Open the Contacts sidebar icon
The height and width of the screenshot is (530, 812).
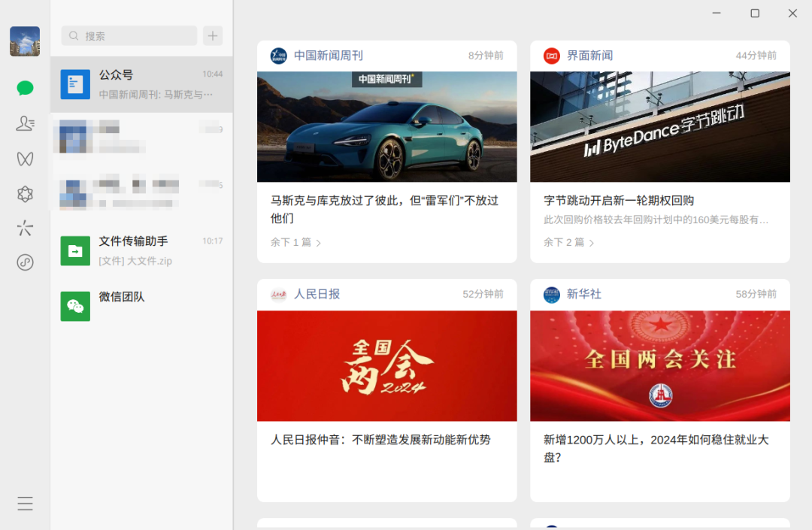[x=25, y=123]
